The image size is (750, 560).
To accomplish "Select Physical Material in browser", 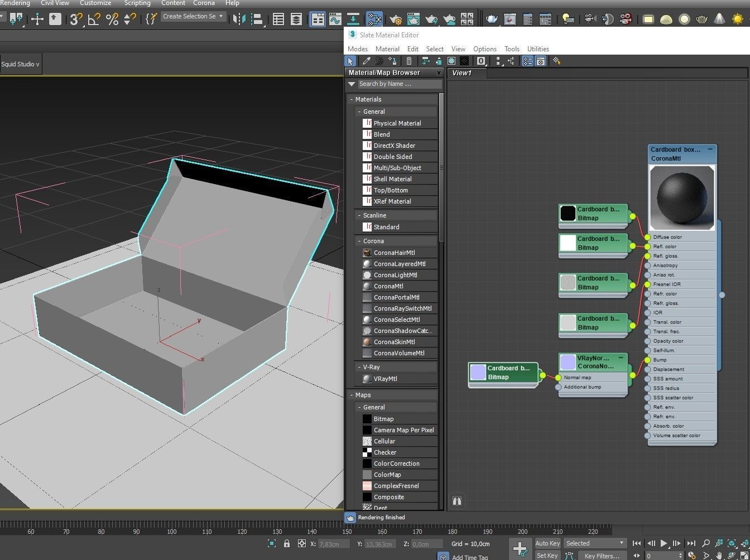I will [x=397, y=123].
